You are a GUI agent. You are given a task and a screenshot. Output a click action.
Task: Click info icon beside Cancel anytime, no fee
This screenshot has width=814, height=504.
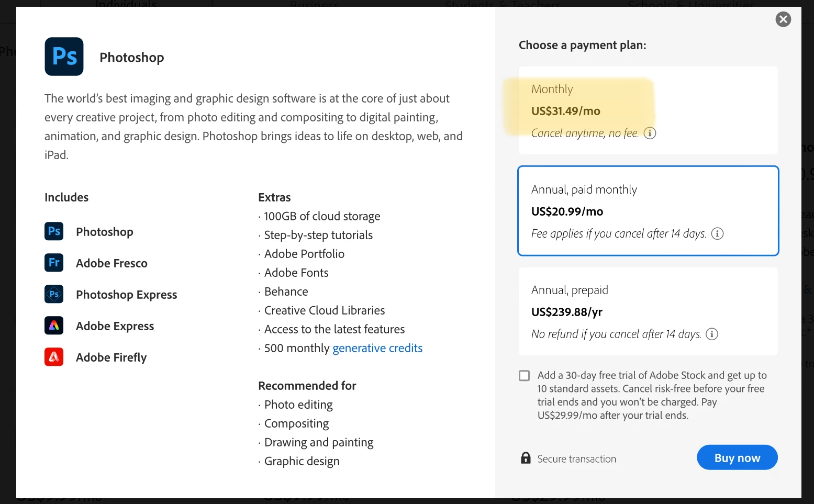coord(650,133)
